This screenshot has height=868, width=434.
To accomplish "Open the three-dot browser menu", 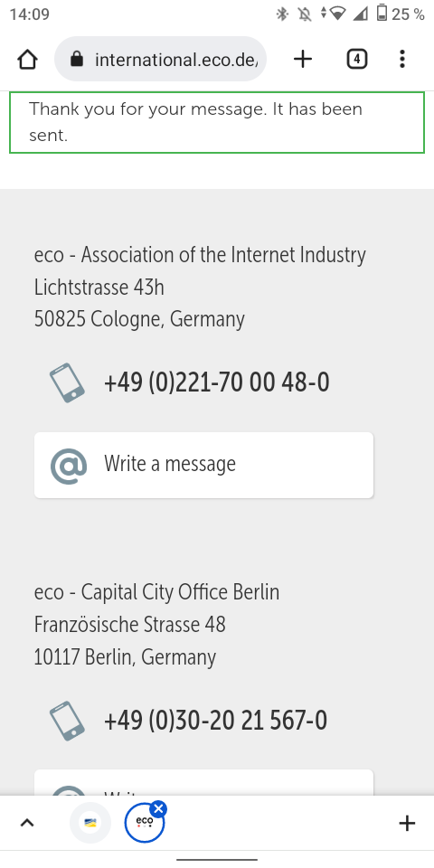I will [401, 59].
